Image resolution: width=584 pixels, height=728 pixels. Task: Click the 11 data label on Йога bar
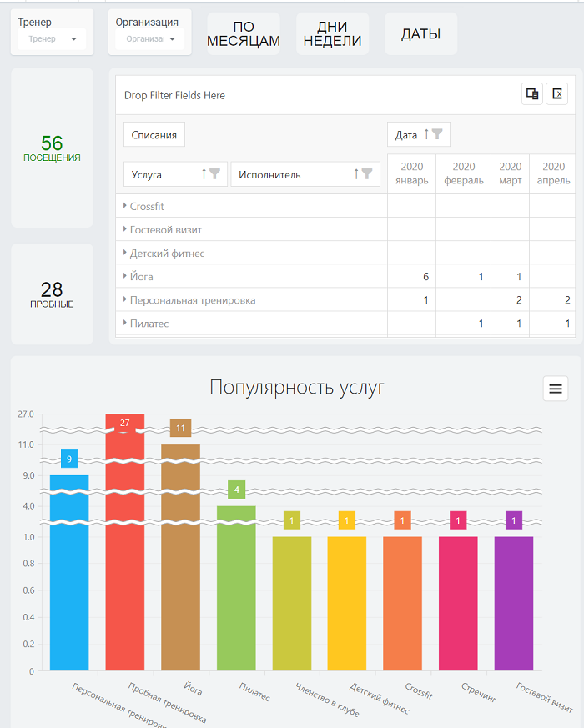coord(181,428)
